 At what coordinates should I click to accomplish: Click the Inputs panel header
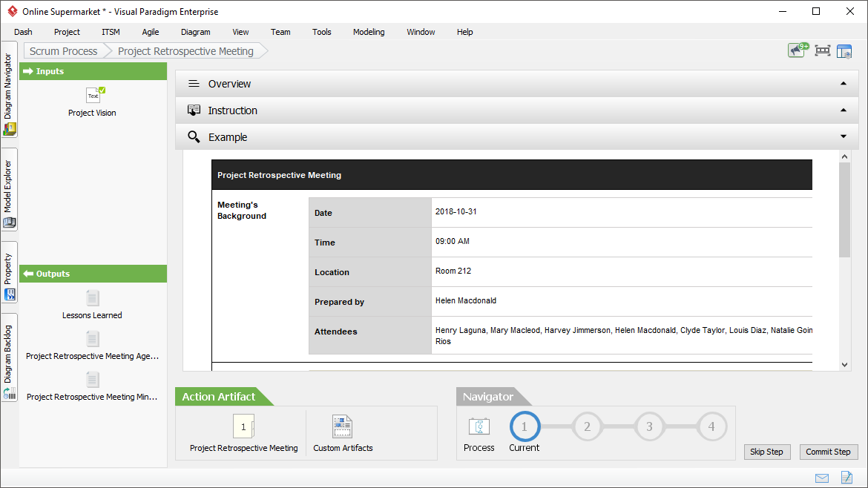[93, 71]
